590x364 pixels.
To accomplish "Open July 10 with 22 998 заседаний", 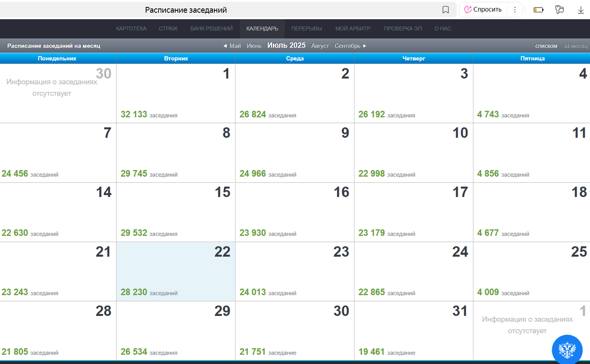I will 413,153.
